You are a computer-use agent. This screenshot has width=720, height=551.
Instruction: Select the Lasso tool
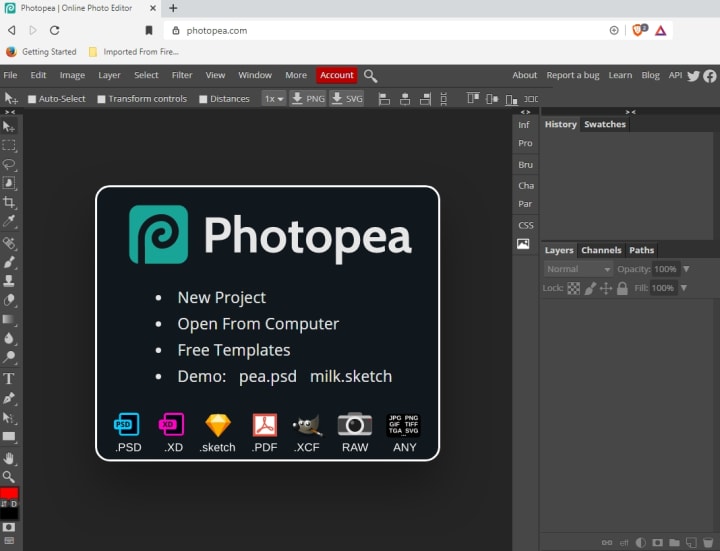[9, 164]
